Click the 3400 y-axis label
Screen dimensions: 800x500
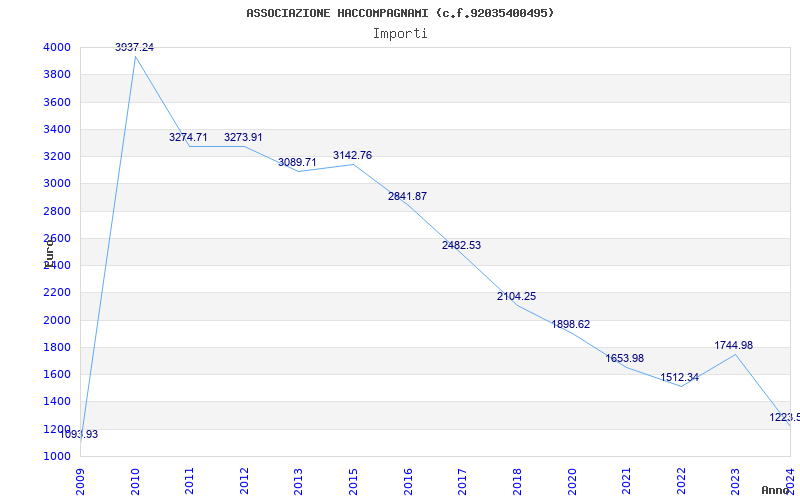click(x=57, y=130)
